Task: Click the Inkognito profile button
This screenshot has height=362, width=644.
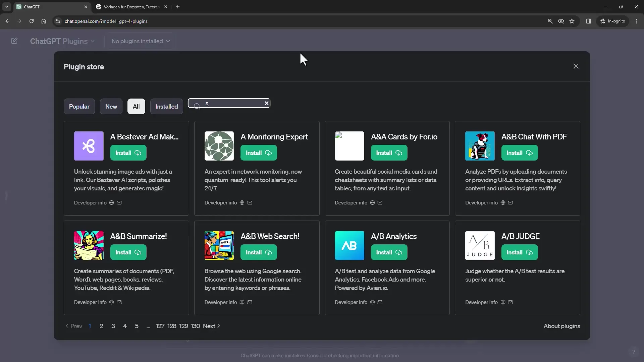Action: (612, 21)
